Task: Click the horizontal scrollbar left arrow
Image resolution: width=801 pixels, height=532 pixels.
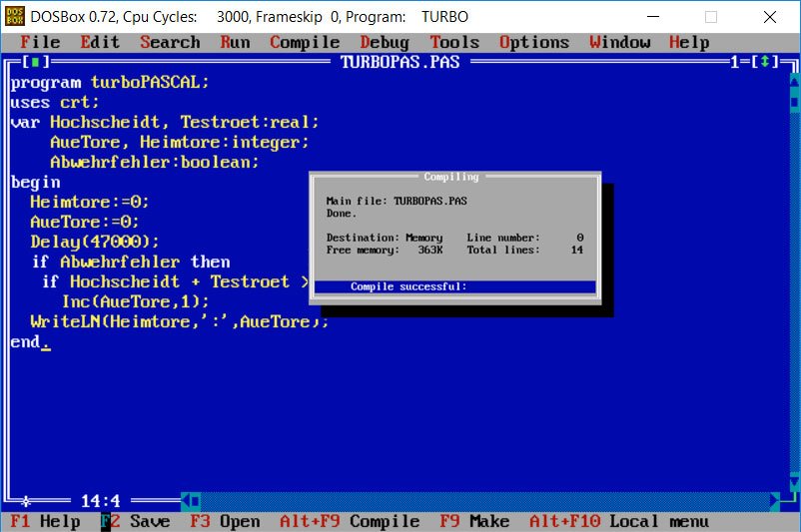Action: [x=186, y=500]
